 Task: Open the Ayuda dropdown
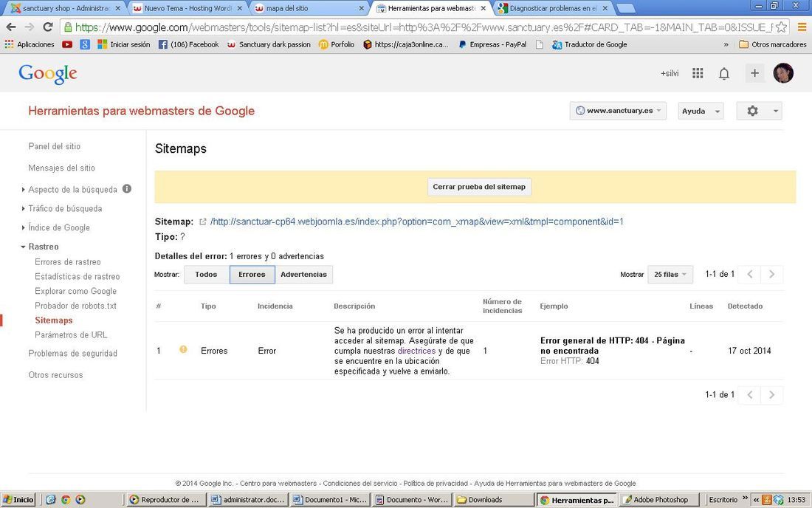click(x=701, y=111)
